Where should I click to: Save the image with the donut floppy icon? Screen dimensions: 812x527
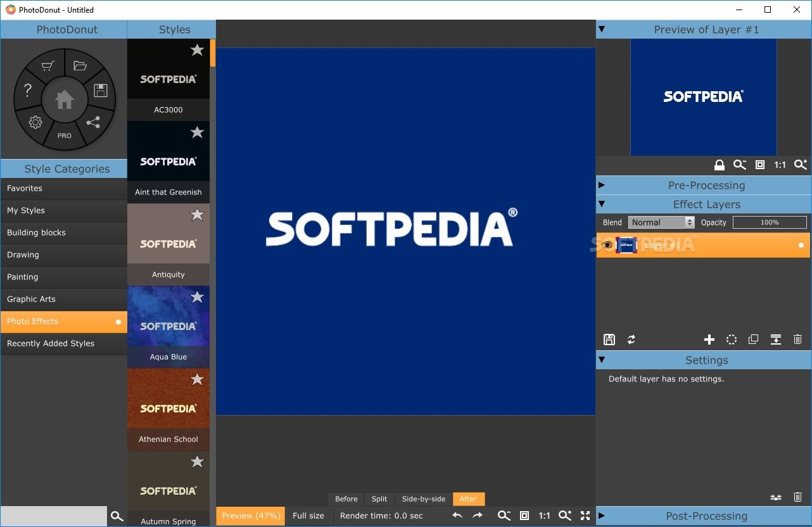pos(100,90)
